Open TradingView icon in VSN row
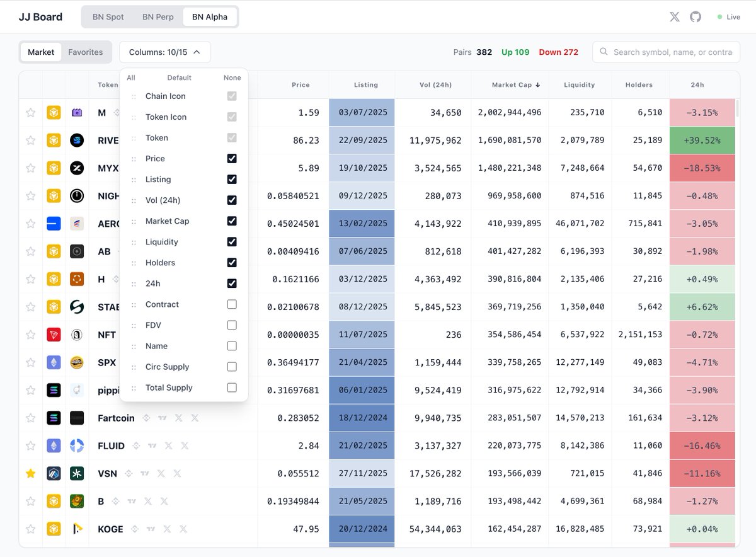 point(145,473)
